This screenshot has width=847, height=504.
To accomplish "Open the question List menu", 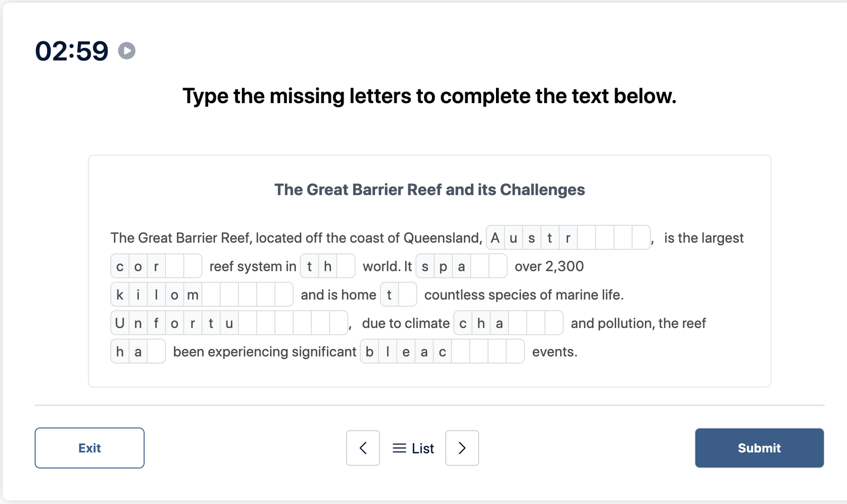I will tap(413, 448).
